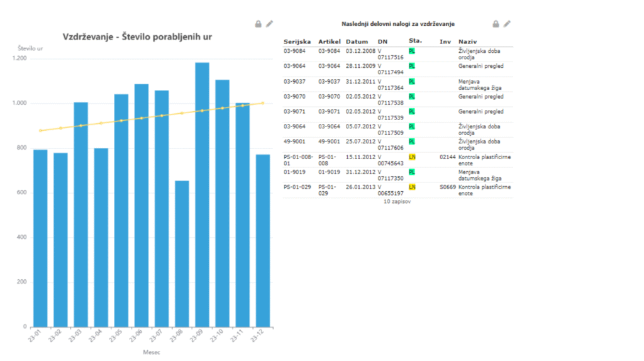Click the yellow LN status badge for PS-01-008-01

point(412,157)
